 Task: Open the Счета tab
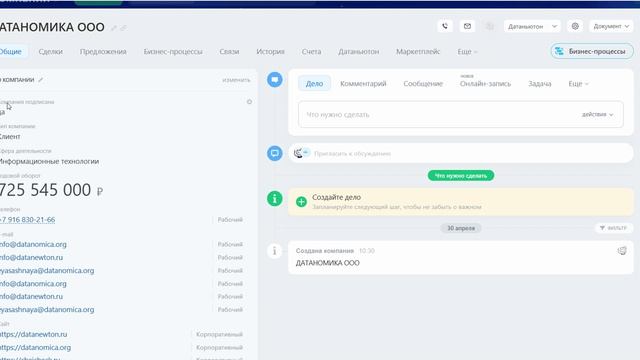click(311, 52)
